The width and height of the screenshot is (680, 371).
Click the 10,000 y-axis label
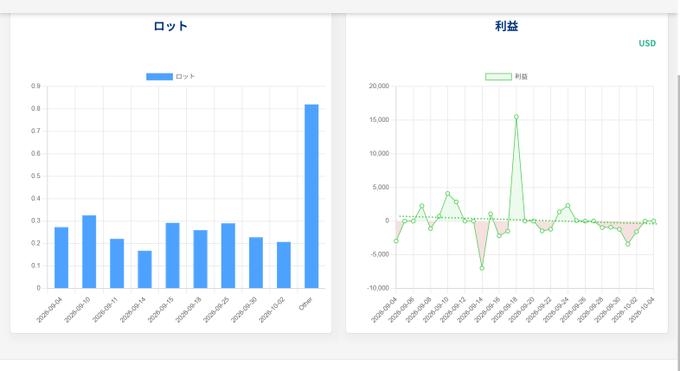[379, 154]
